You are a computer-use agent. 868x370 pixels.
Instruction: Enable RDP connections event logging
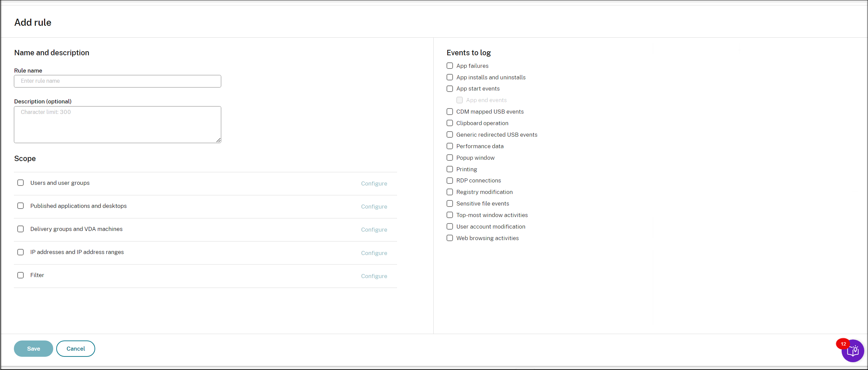[x=449, y=180]
